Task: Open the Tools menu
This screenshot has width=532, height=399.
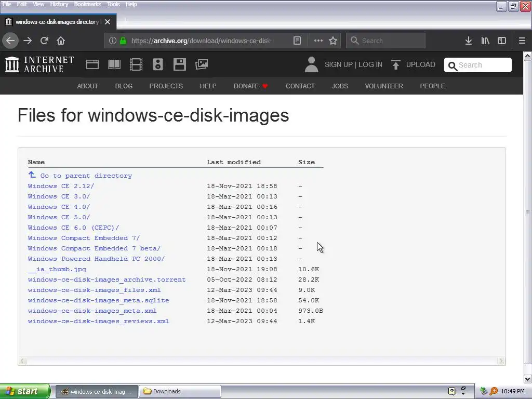Action: [113, 4]
